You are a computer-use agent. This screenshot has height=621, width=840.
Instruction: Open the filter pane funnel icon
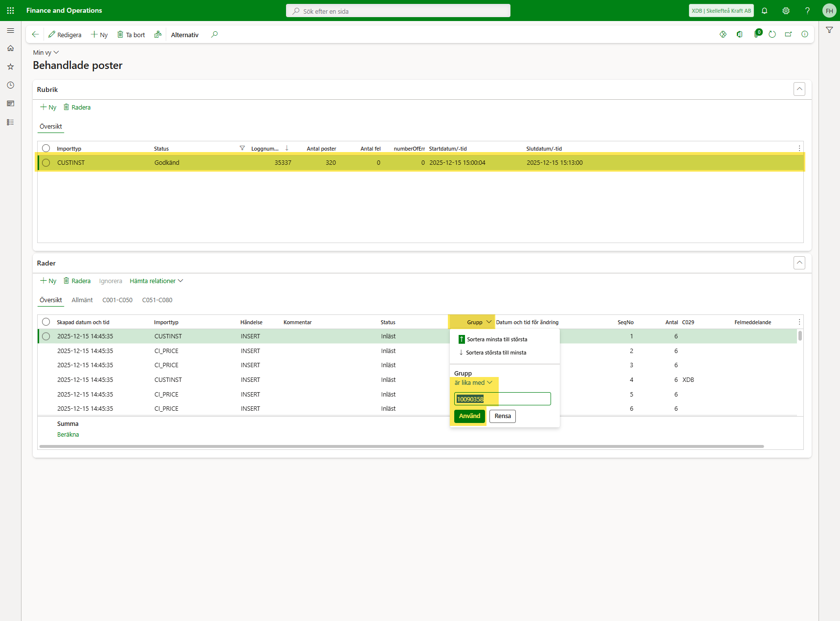coord(829,30)
